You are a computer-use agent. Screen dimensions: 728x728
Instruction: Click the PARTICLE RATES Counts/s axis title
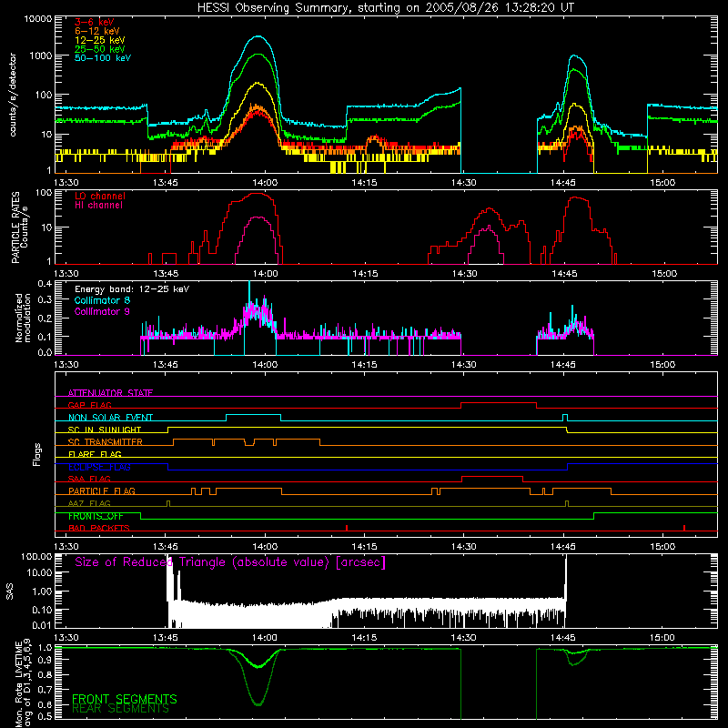pyautogui.click(x=20, y=227)
